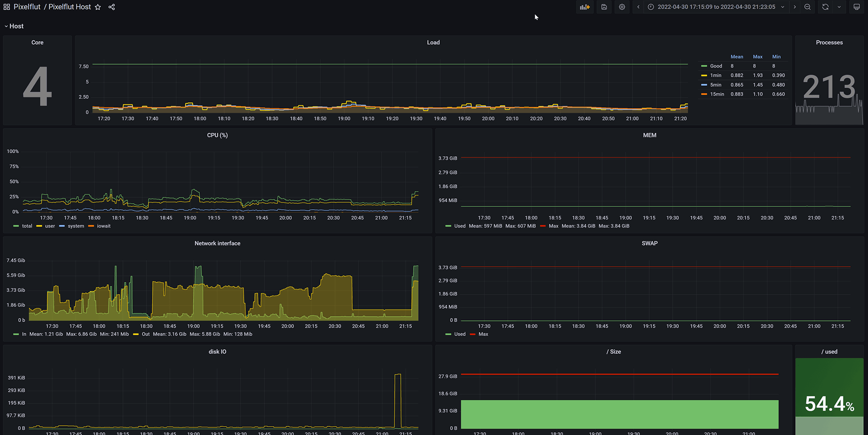Screen dimensions: 868x435
Task: Shift time range backward with left chevron
Action: [x=638, y=7]
